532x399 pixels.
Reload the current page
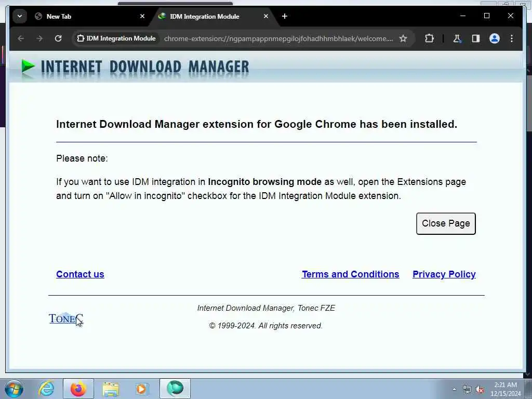click(x=58, y=38)
